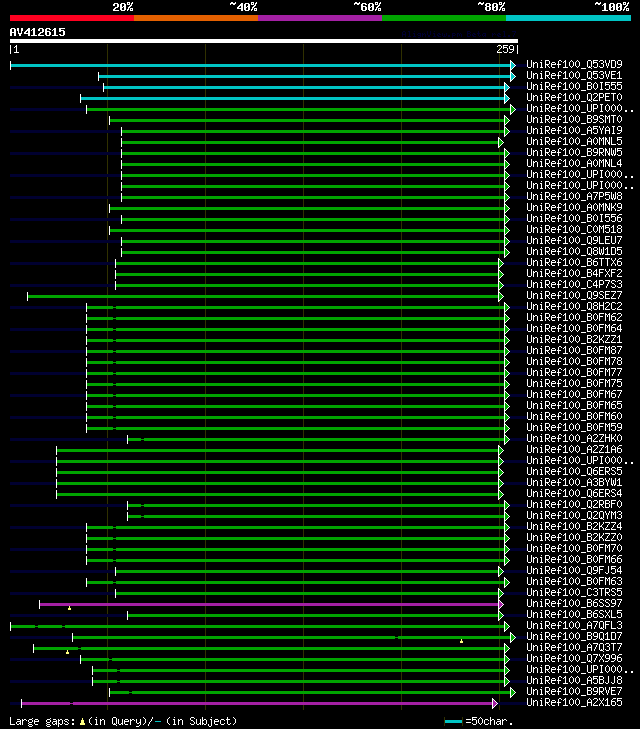
Task: Click the arrowhead ending the B9RVE7 bar
Action: 513,693
